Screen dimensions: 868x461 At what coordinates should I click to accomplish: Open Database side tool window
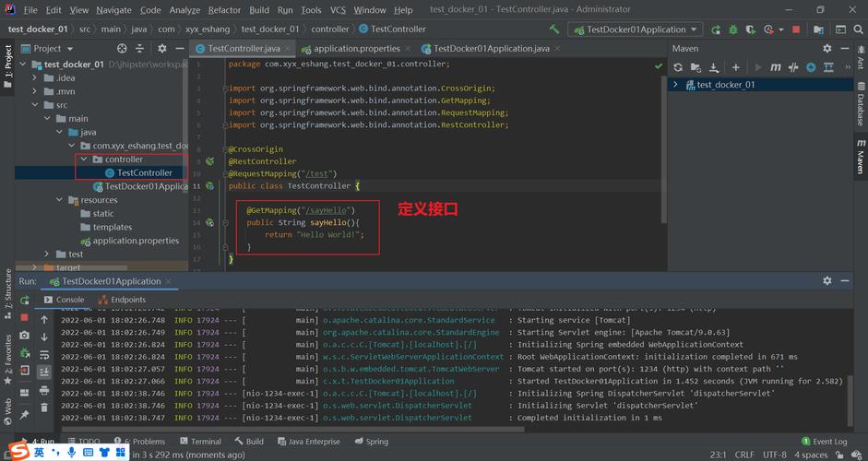point(861,104)
